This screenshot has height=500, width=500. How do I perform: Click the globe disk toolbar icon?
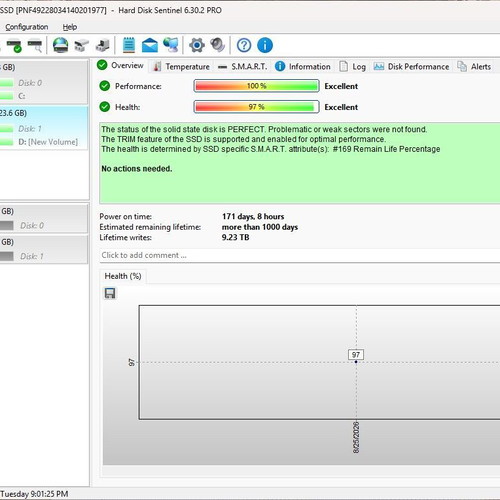point(60,45)
